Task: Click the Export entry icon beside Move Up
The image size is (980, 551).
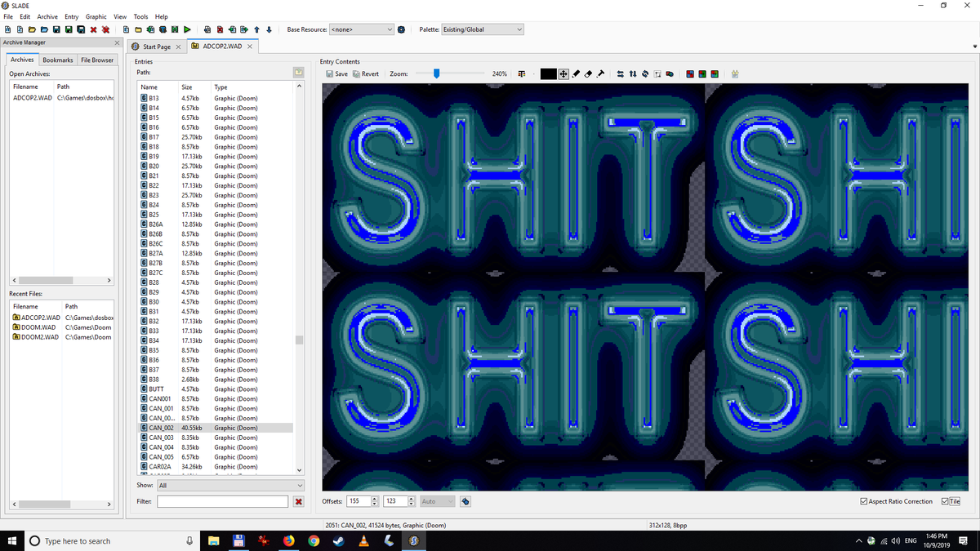Action: pyautogui.click(x=244, y=29)
